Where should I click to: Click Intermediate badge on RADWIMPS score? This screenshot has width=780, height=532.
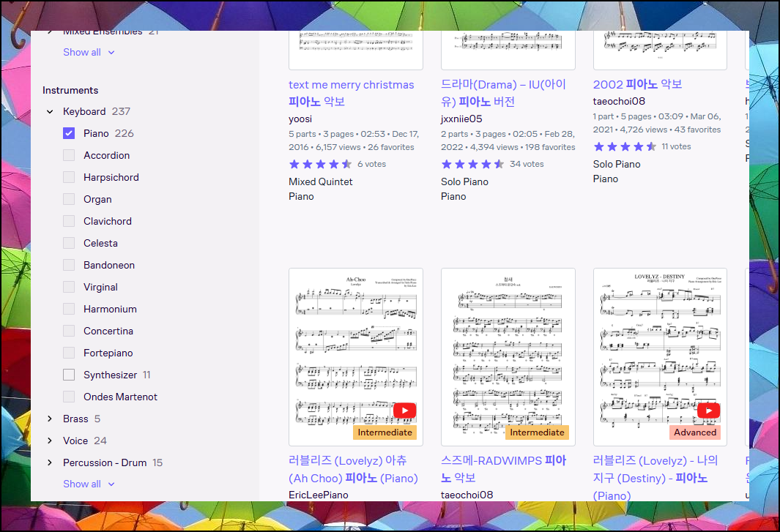click(538, 432)
